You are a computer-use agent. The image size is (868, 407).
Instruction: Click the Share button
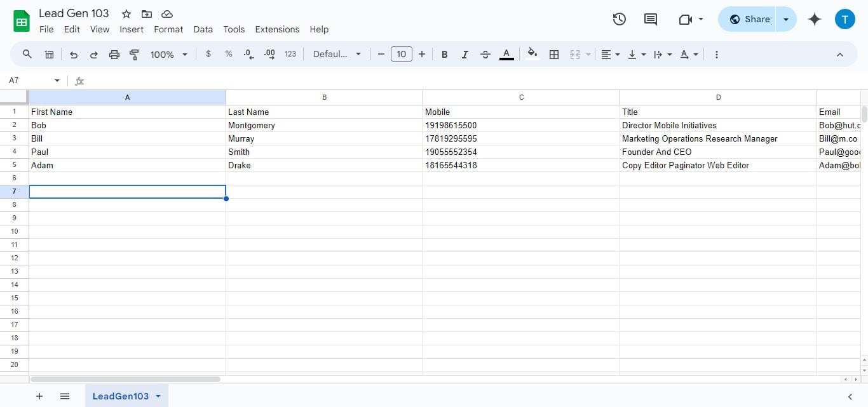(749, 19)
